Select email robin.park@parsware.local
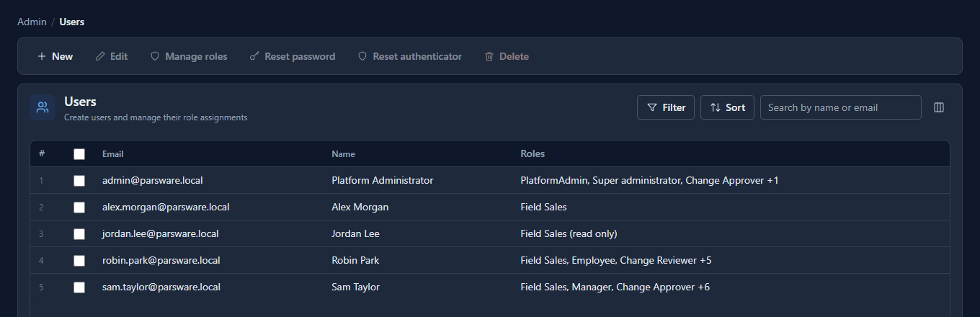 pyautogui.click(x=161, y=260)
